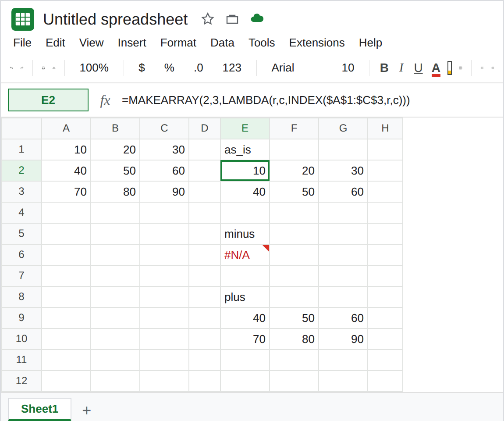This screenshot has height=421, width=504.
Task: Click the rightmost alignment icon in toolbar
Action: (493, 68)
